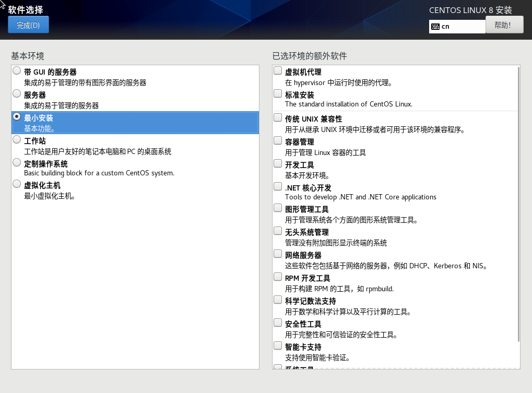Click text 用于管理 Linux 容器的工具
This screenshot has width=532, height=393.
point(325,152)
